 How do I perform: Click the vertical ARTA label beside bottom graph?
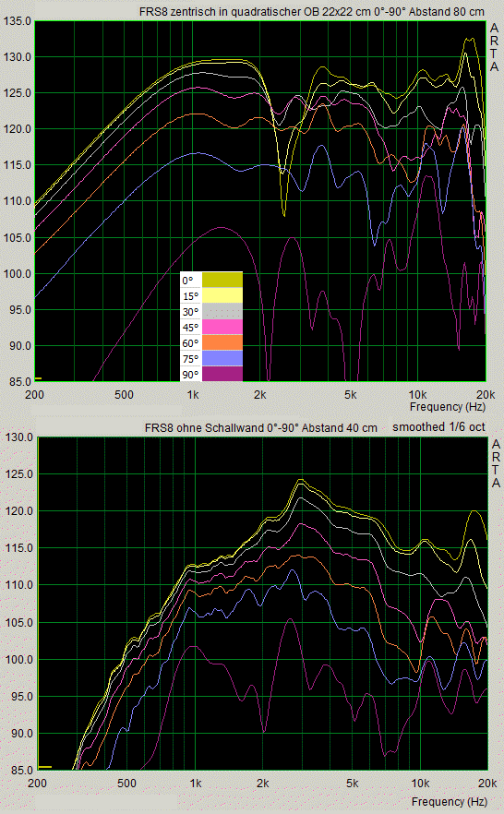(x=497, y=463)
